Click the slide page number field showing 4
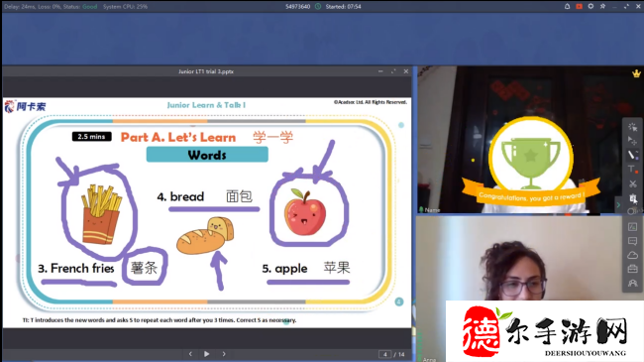Viewport: 644px width, 362px height. 384,354
